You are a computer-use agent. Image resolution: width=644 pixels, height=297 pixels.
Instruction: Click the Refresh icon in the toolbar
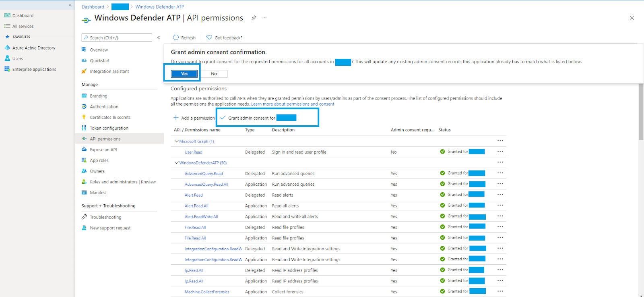coord(176,37)
